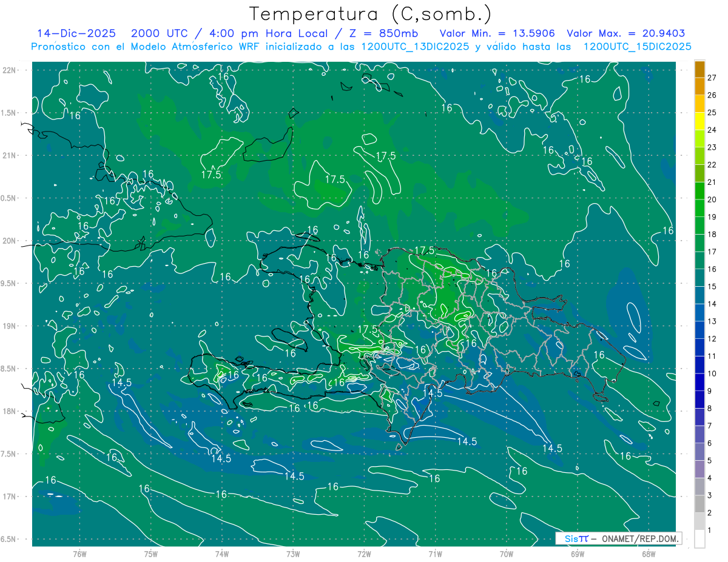Click the bright yellow colorbar swatch above 24
728x562 pixels.
pyautogui.click(x=699, y=121)
